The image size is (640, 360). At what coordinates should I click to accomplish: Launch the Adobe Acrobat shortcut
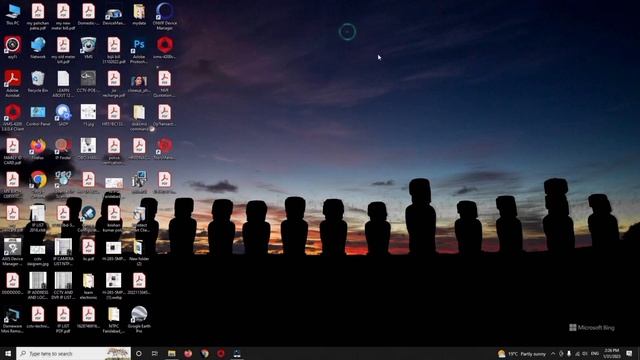tap(13, 84)
